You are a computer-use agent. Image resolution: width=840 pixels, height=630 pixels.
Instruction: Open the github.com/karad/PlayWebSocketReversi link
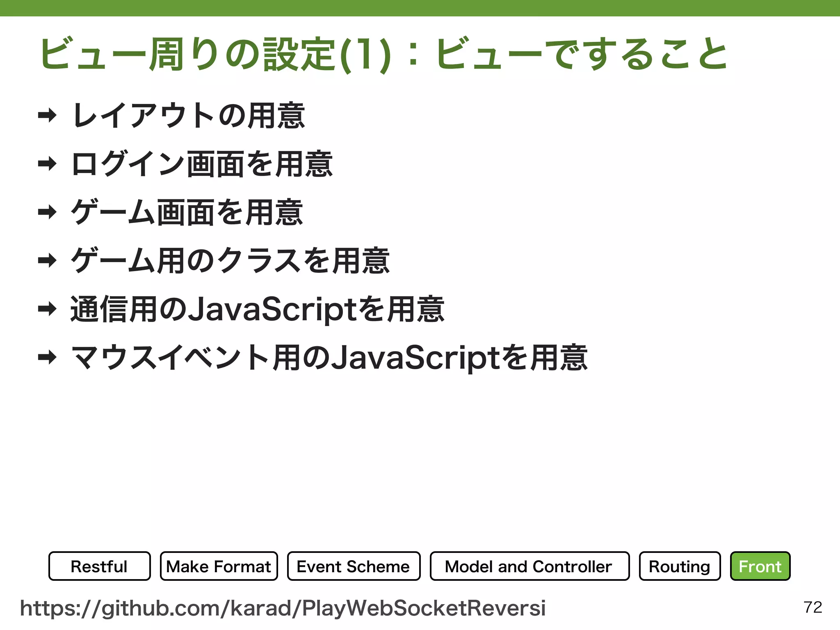click(283, 608)
